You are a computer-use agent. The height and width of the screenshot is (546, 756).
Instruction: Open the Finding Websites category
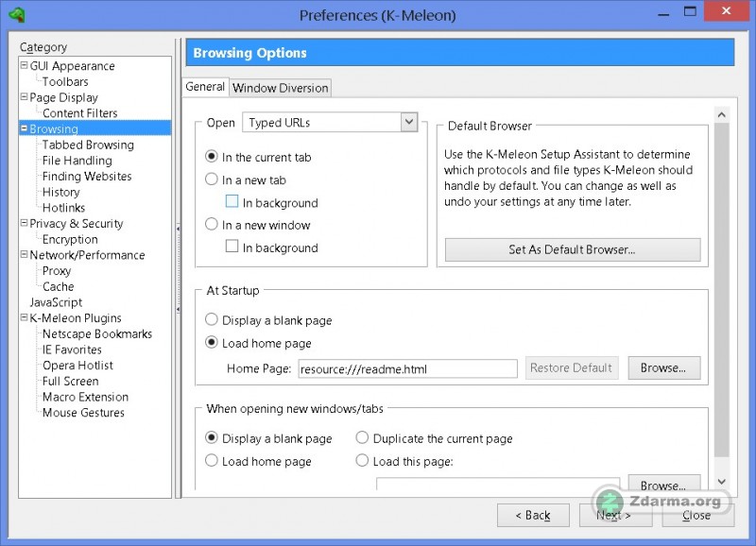click(x=87, y=176)
